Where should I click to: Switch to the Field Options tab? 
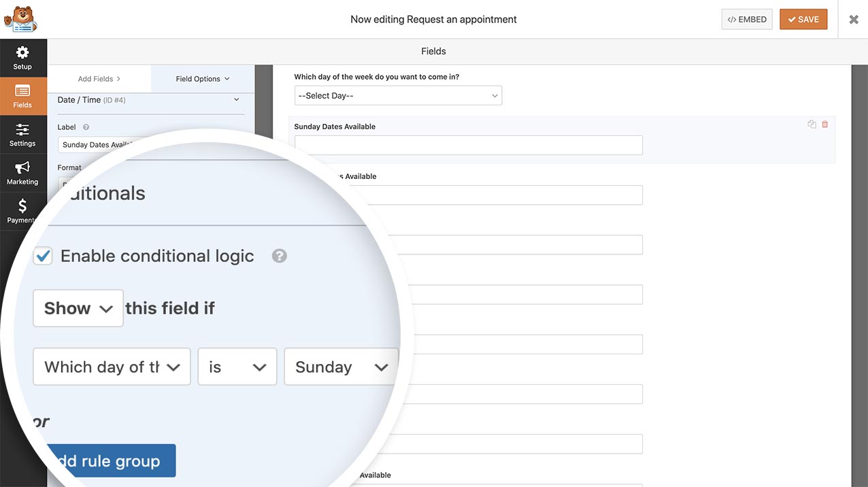point(202,79)
